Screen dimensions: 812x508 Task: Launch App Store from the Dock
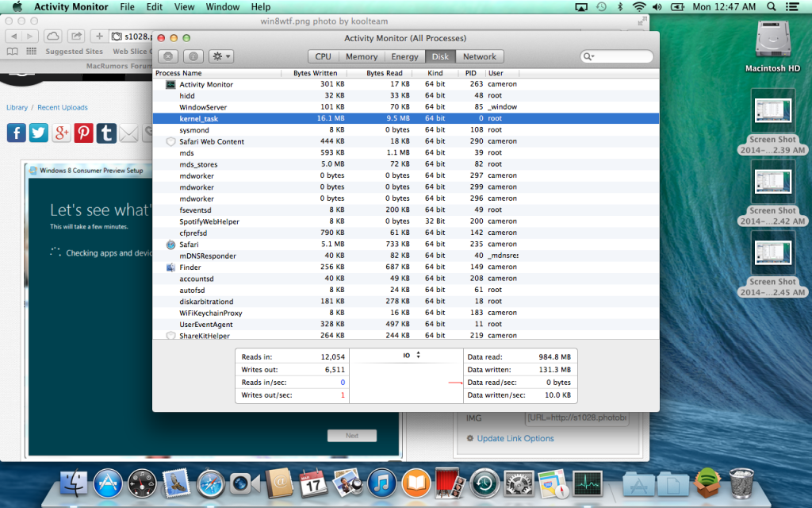point(108,483)
